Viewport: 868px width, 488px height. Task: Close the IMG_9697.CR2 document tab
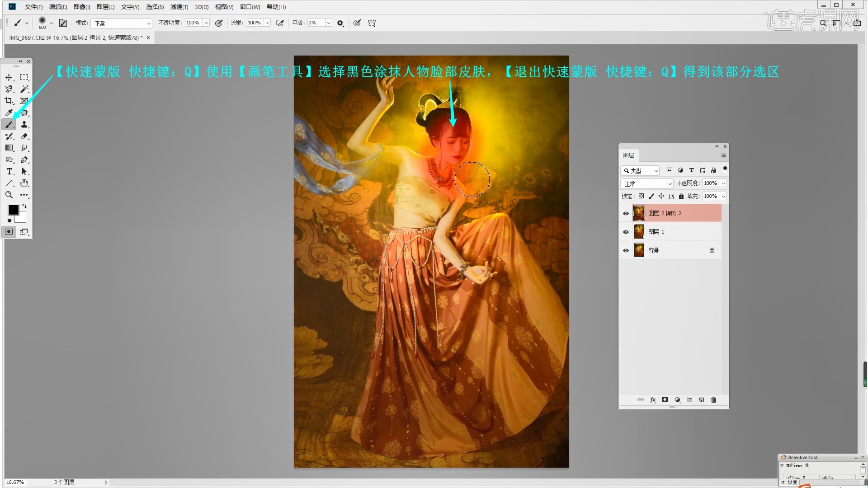point(148,38)
